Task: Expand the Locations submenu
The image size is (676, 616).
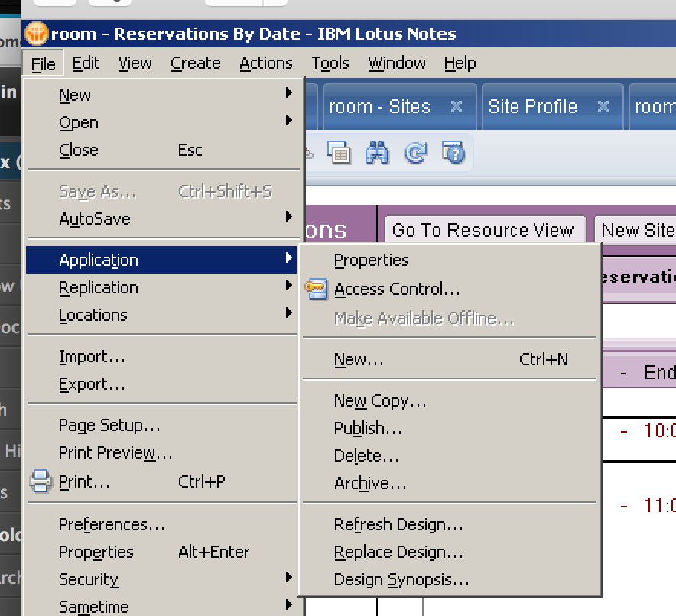Action: coord(161,315)
